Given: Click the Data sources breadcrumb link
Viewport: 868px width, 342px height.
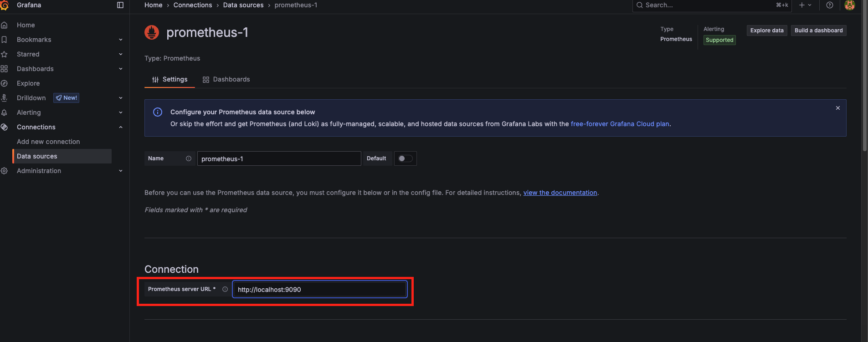Looking at the screenshot, I should [x=243, y=5].
